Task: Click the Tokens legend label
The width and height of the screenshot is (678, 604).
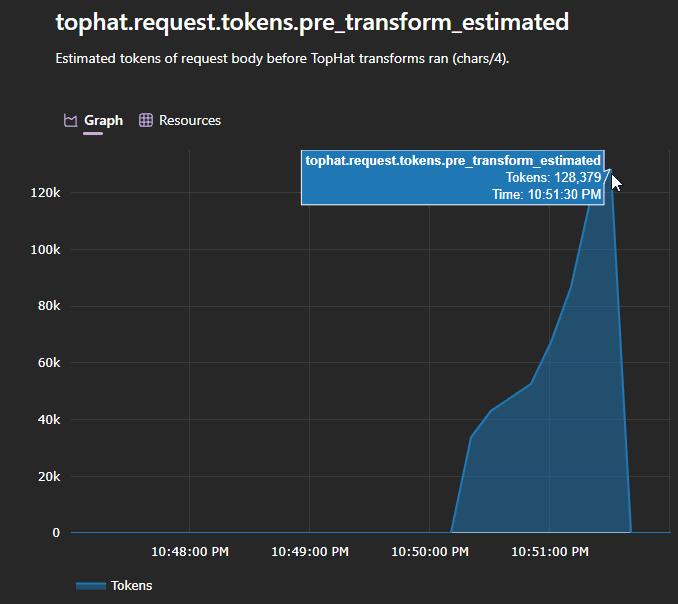Action: [131, 585]
